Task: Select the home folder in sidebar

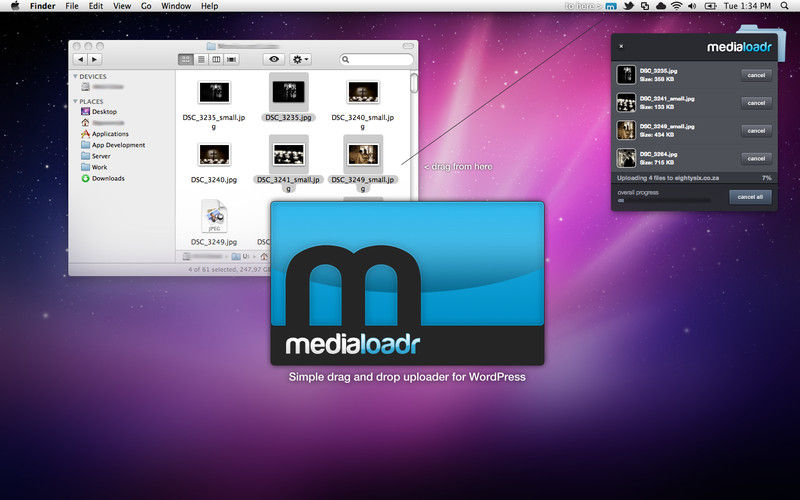Action: [x=102, y=122]
